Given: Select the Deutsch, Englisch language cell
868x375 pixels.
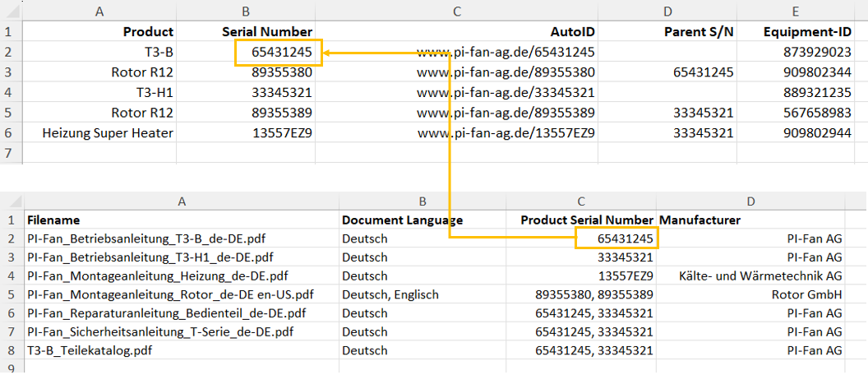Looking at the screenshot, I should 422,294.
